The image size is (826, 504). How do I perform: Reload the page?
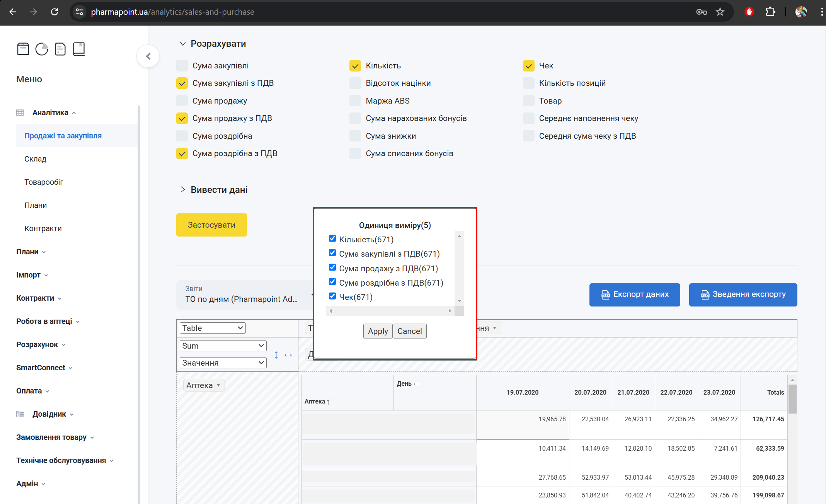[54, 12]
